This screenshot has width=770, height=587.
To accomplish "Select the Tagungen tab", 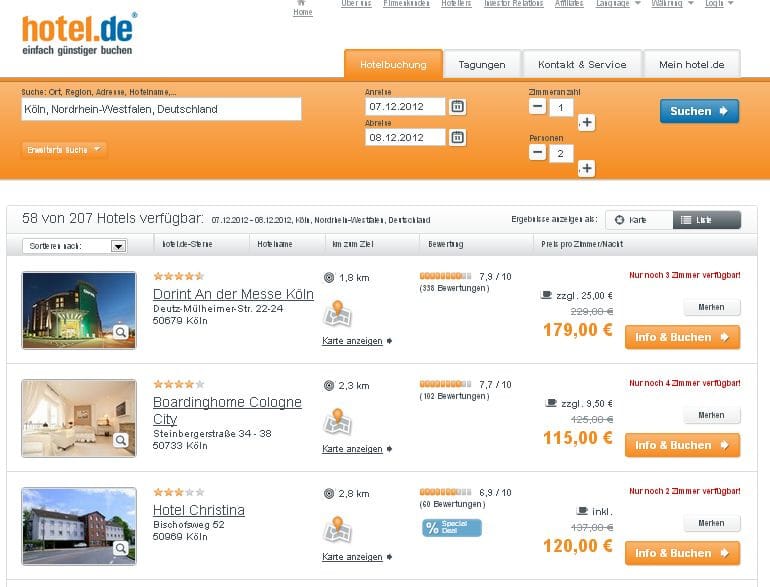I will pyautogui.click(x=482, y=64).
